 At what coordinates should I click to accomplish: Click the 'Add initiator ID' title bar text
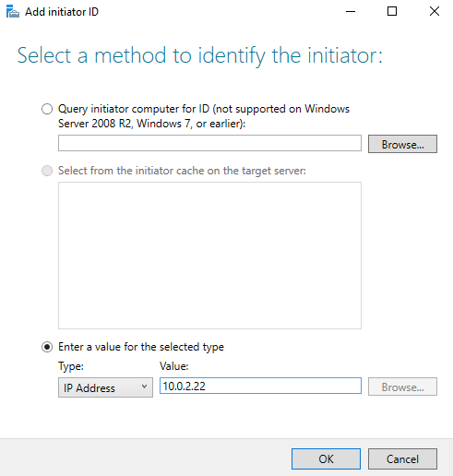[x=62, y=12]
